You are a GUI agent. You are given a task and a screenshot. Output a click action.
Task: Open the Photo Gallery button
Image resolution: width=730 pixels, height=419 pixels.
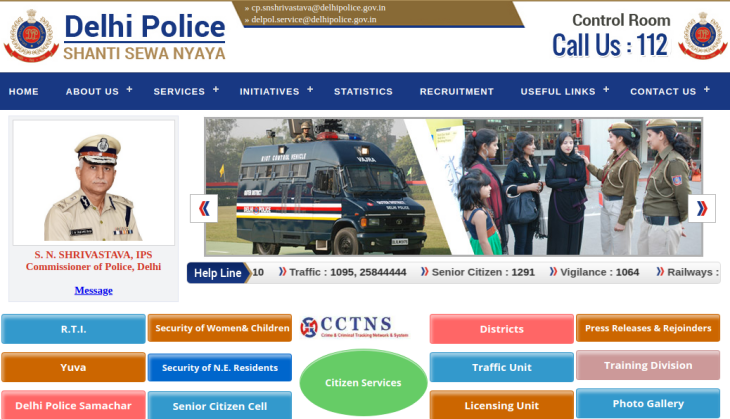pyautogui.click(x=648, y=404)
